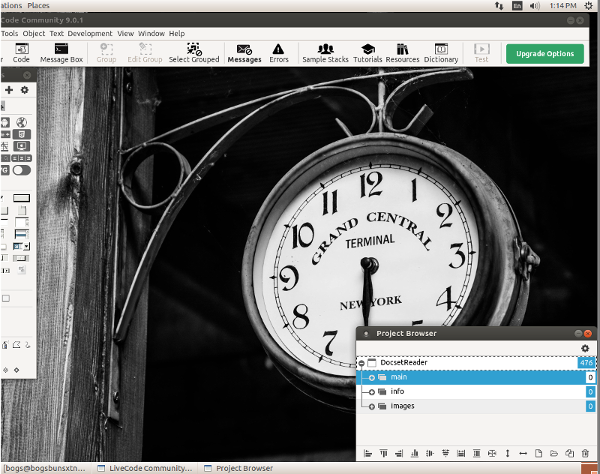Select the images row in Project Browser

click(x=476, y=406)
